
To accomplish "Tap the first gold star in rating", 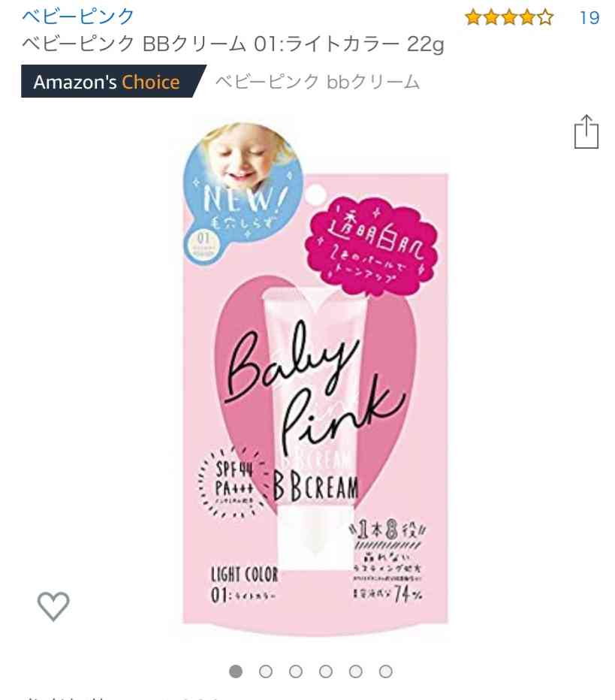I will point(473,18).
